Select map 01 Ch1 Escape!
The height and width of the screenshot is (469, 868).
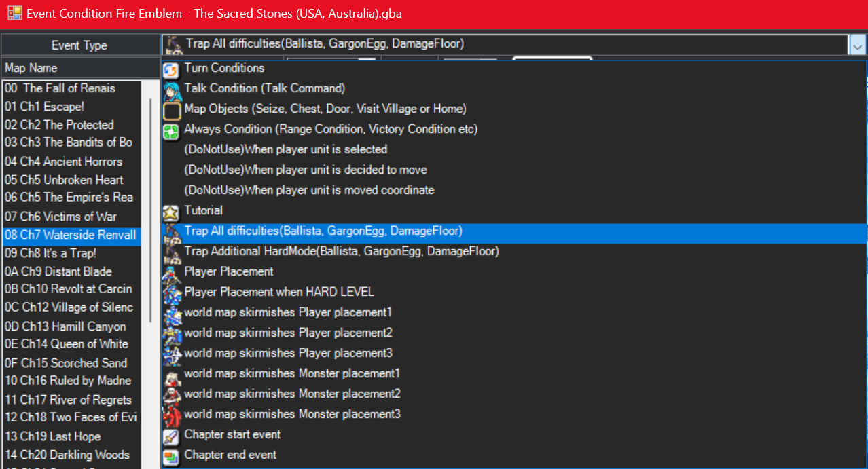click(x=71, y=107)
